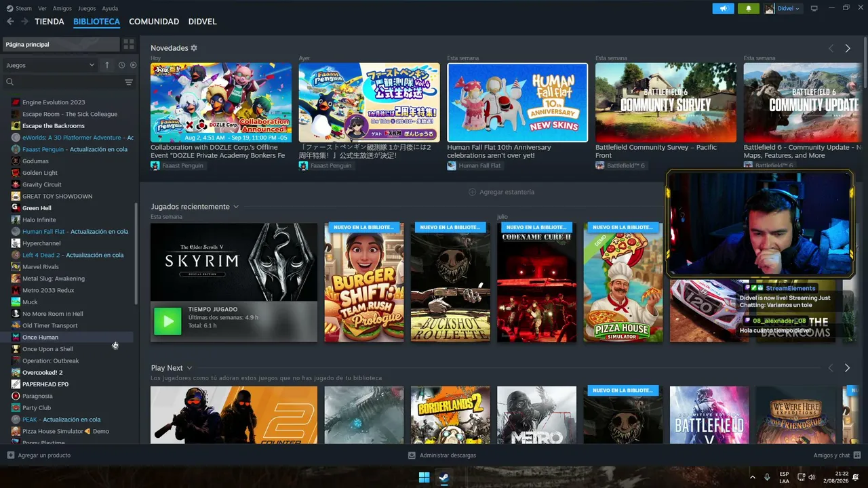The image size is (868, 488).
Task: Open the Amigos menu
Action: click(x=62, y=8)
